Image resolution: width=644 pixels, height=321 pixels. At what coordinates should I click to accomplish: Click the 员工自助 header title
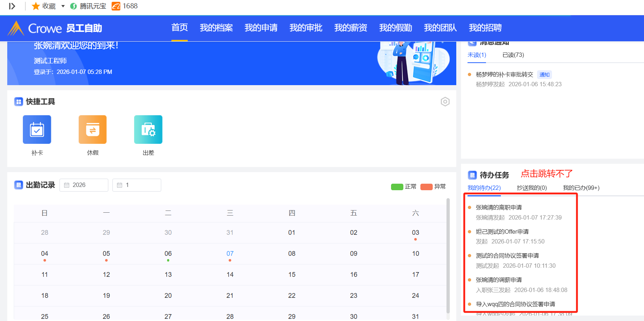pyautogui.click(x=84, y=28)
